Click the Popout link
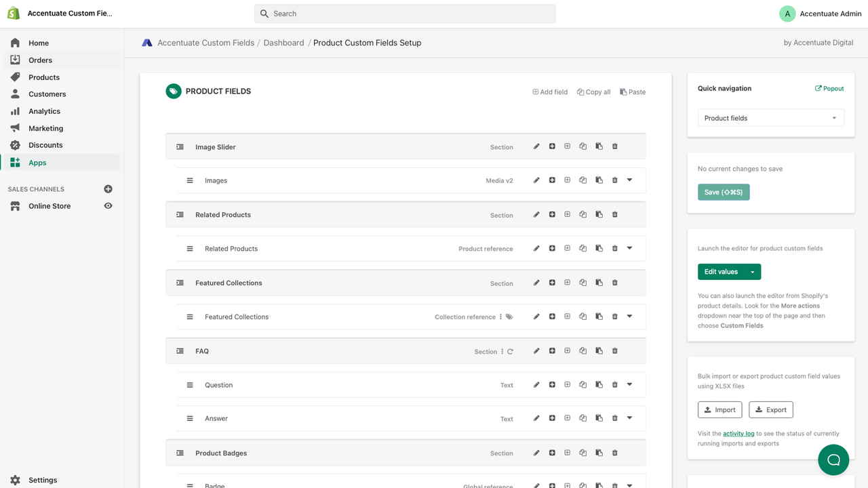This screenshot has width=868, height=488. click(x=829, y=89)
